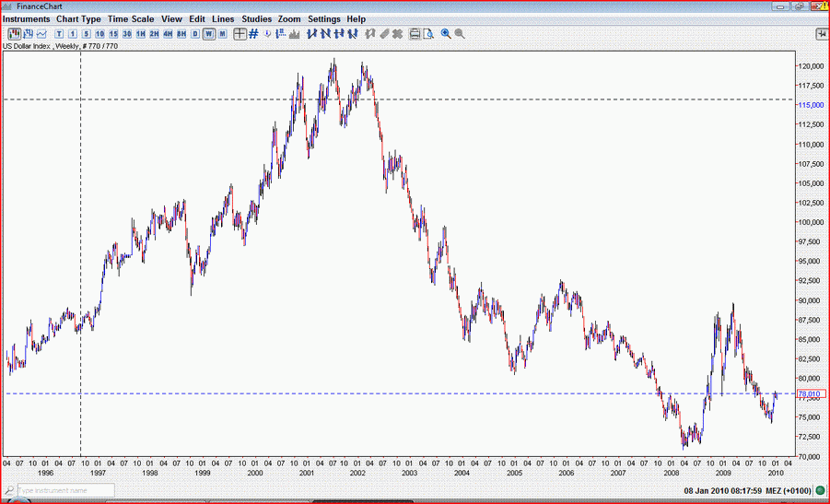Switch to 8H time scale
The height and width of the screenshot is (504, 830).
click(x=181, y=34)
